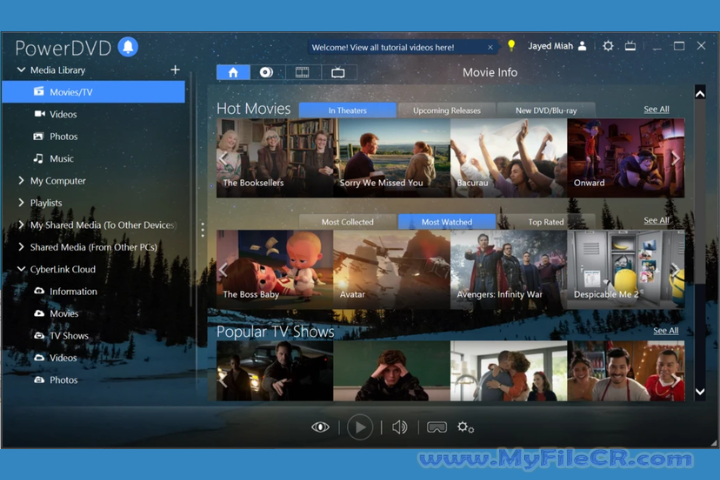720x480 pixels.
Task: Switch to Most Collected tab
Action: pos(347,222)
